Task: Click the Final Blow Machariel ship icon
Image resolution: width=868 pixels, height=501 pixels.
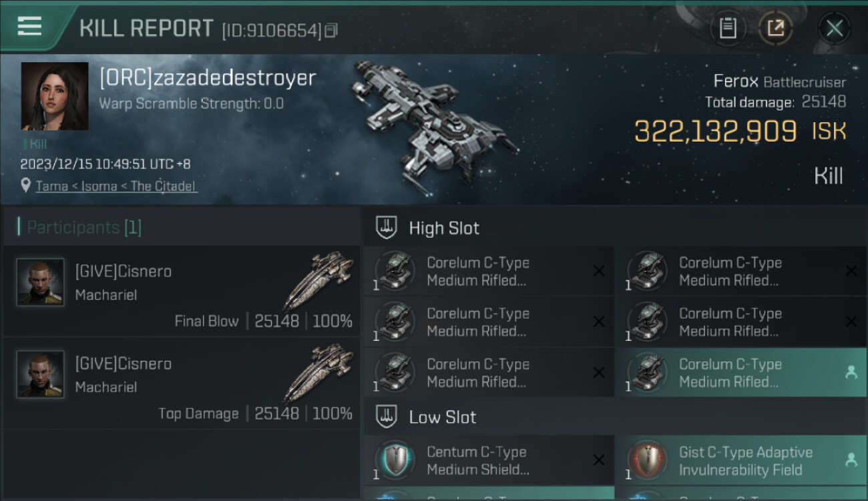Action: (318, 280)
